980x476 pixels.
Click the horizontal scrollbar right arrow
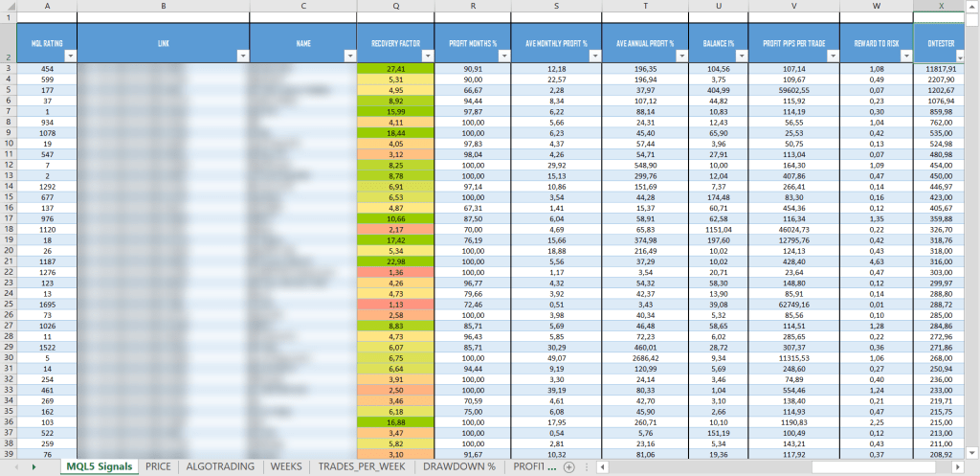pos(958,466)
